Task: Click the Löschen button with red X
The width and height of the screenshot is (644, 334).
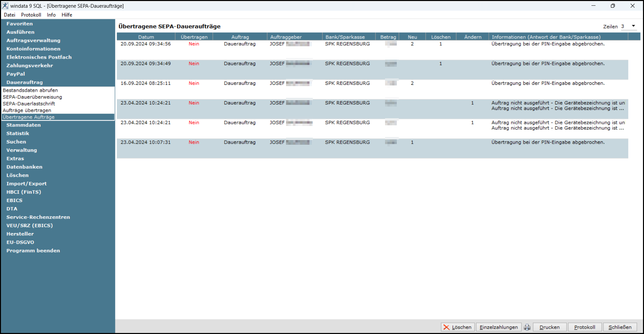Action: click(x=458, y=327)
